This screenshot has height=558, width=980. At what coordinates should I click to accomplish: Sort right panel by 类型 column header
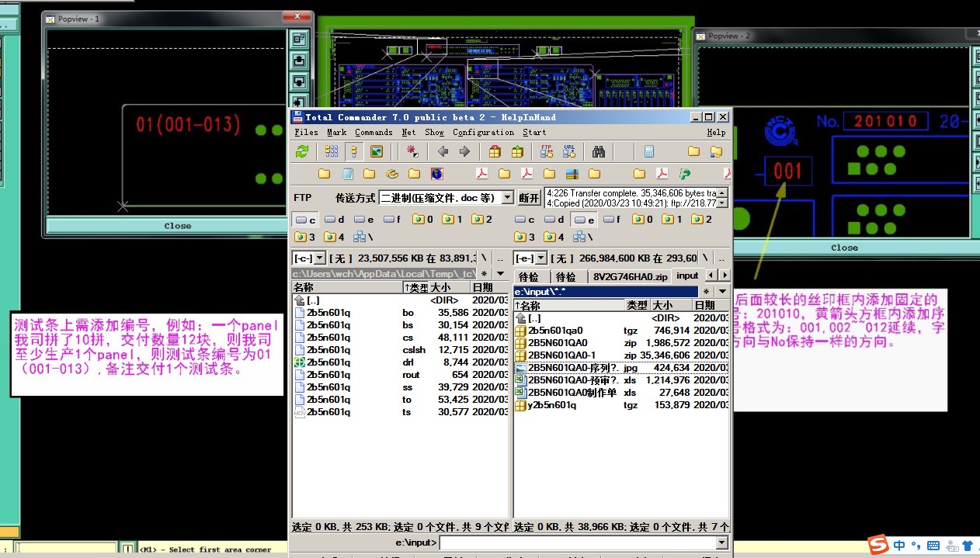pos(638,305)
